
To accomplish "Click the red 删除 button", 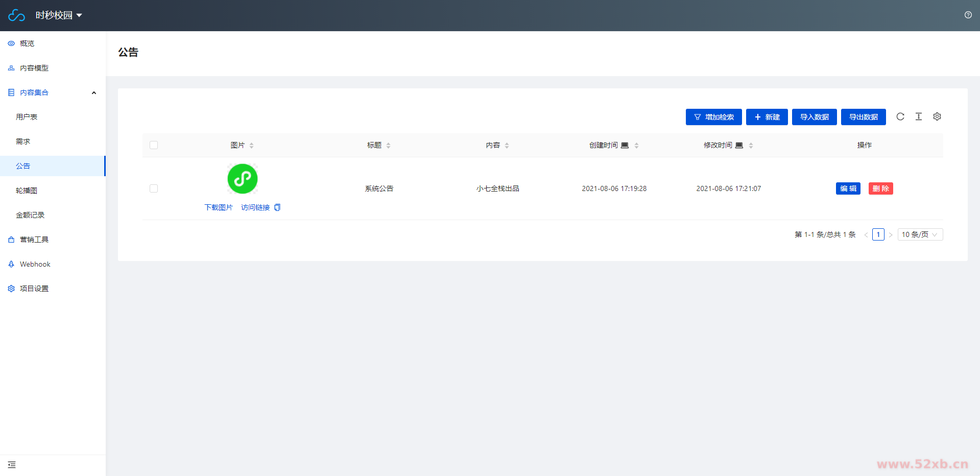I will pyautogui.click(x=880, y=188).
